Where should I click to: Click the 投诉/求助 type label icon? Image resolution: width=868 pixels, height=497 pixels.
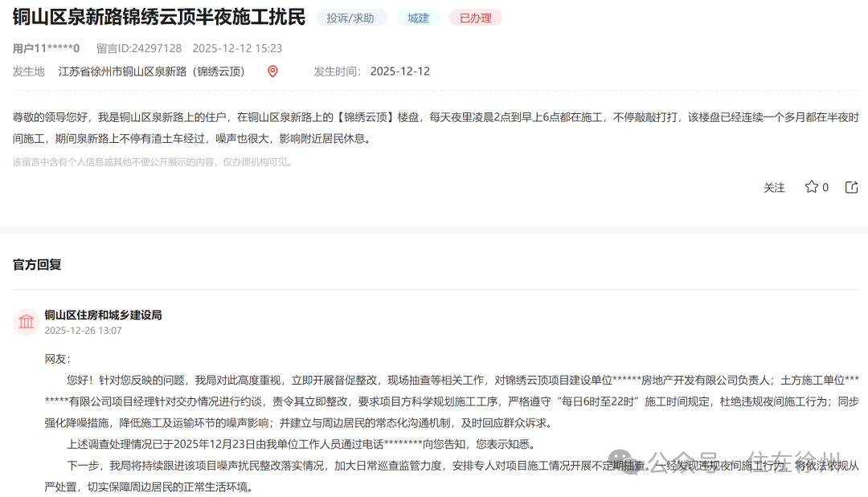[x=351, y=17]
